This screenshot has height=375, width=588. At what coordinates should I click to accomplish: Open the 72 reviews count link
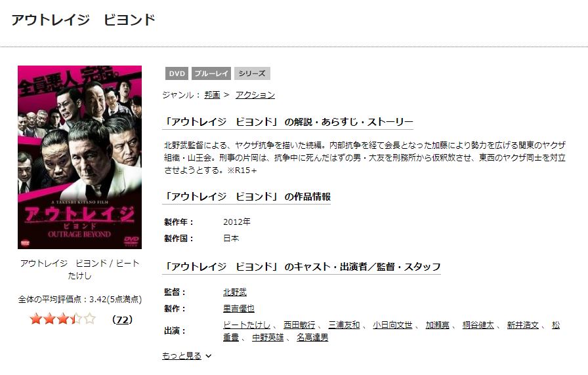pos(122,319)
